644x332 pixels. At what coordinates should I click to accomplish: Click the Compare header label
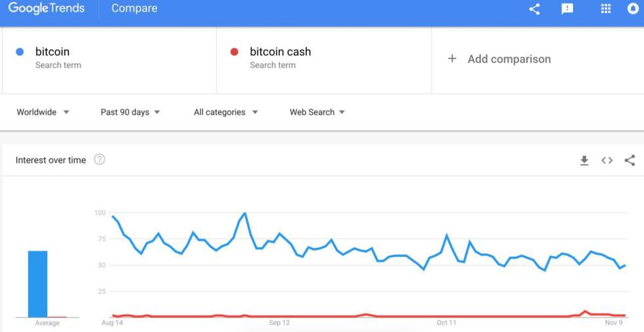(x=134, y=9)
